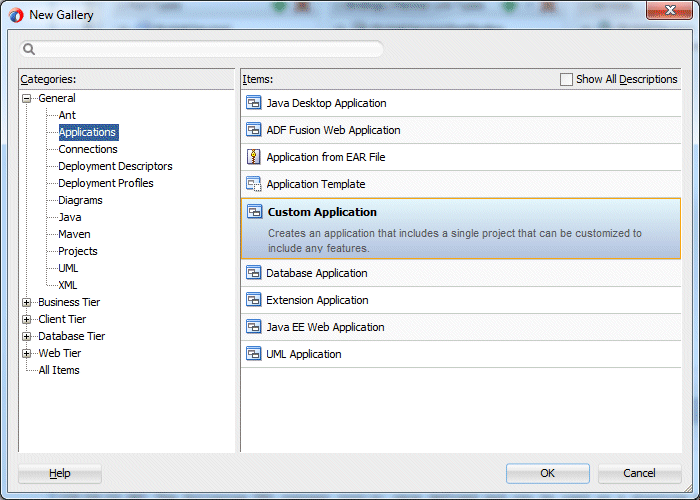Choose Application from EAR File text
The image size is (700, 500).
(x=326, y=157)
